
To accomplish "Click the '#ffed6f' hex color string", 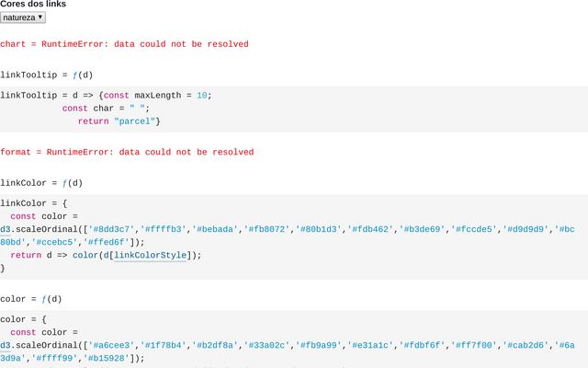I will coord(107,242).
